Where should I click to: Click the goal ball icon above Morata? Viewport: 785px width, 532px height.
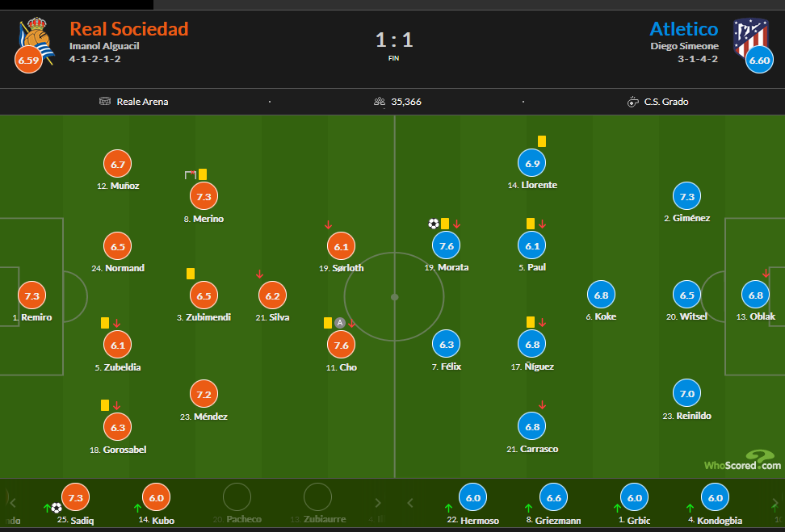pos(434,224)
